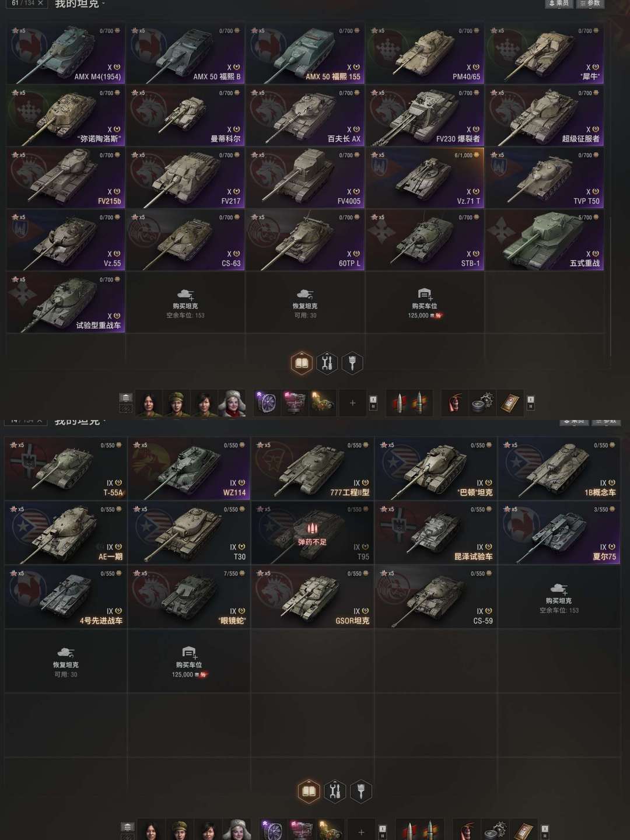This screenshot has height=840, width=630.
Task: Select the white fur hat crew member under tier X list
Action: coord(232,403)
